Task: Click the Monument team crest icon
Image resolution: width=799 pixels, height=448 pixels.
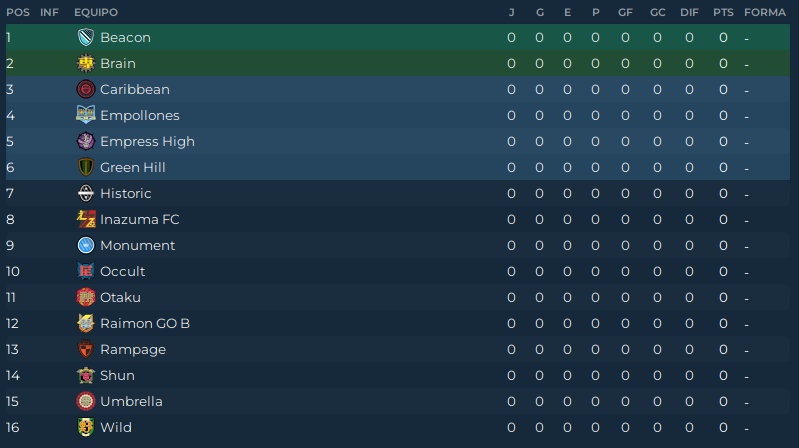Action: point(86,245)
